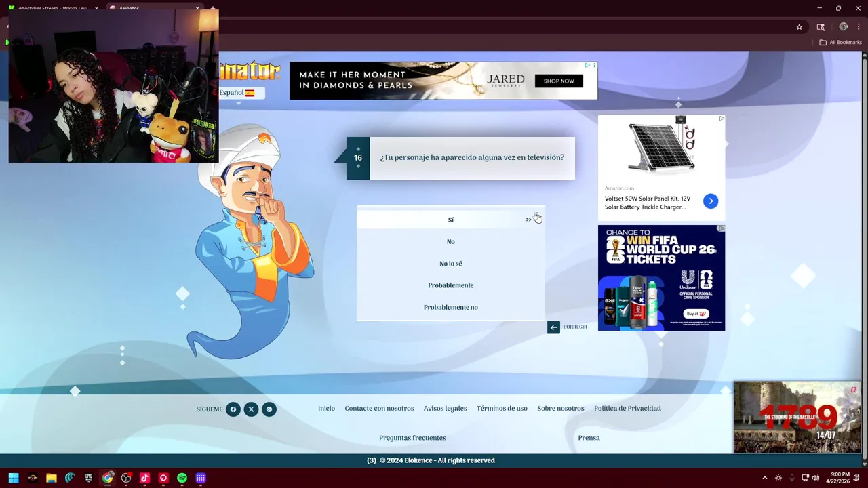This screenshot has height=488, width=868.
Task: Open network status tray icon
Action: point(805,478)
